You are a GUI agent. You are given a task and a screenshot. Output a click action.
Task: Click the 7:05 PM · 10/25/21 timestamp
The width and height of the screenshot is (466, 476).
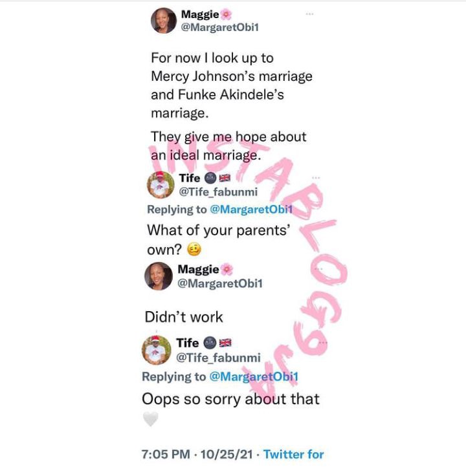click(197, 455)
